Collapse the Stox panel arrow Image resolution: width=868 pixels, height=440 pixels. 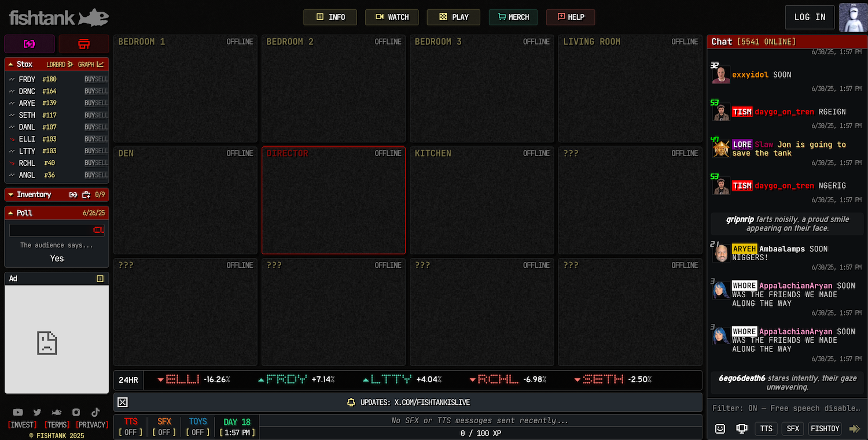[x=10, y=64]
